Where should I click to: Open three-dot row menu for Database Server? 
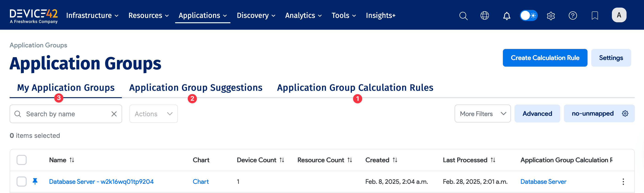tap(623, 182)
